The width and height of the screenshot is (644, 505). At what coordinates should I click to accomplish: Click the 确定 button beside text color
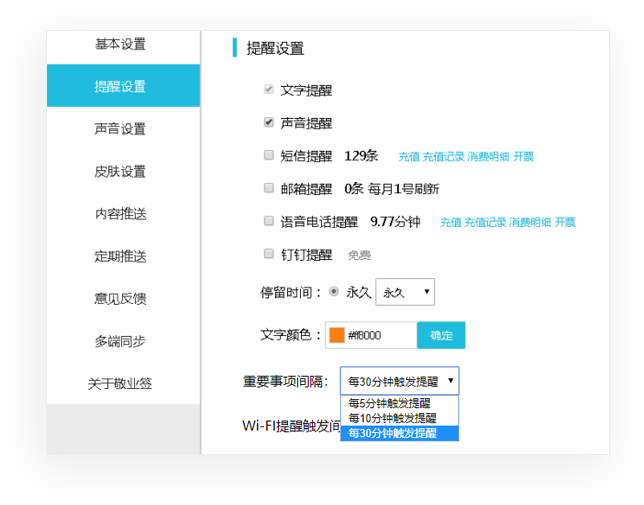pyautogui.click(x=441, y=335)
